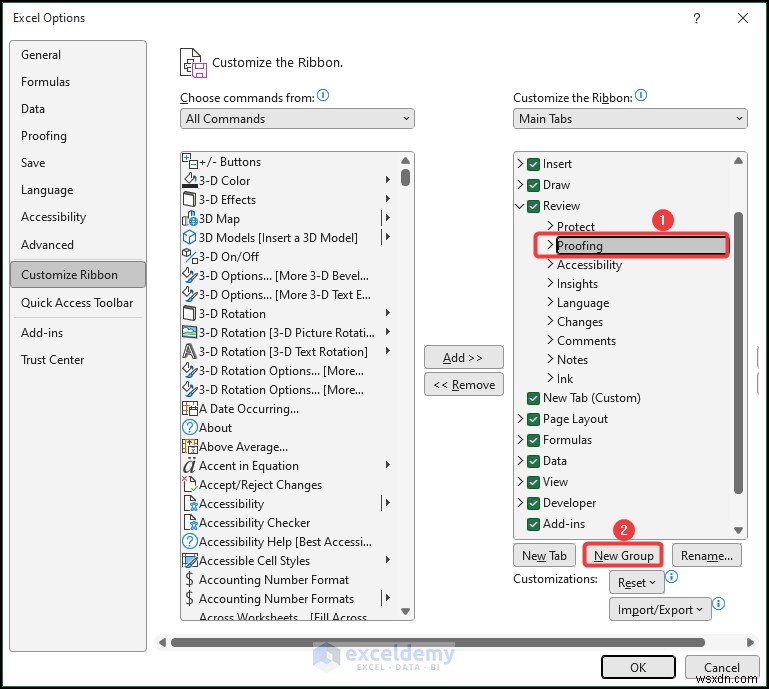Viewport: 769px width, 689px height.
Task: Click the Accept/Reject Changes icon
Action: [x=189, y=484]
